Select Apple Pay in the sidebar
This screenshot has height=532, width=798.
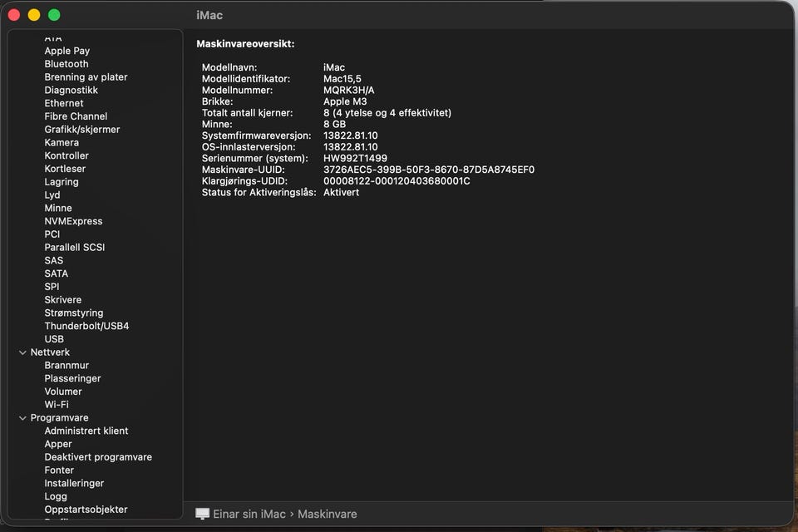tap(66, 51)
